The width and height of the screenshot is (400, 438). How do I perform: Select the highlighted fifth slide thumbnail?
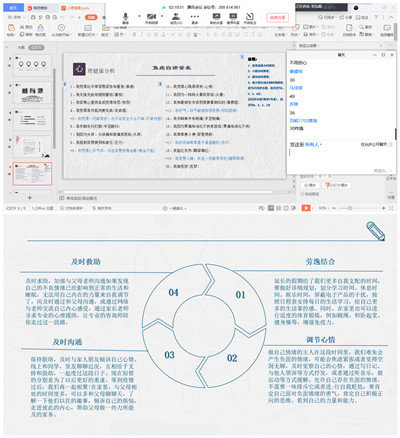pos(32,174)
